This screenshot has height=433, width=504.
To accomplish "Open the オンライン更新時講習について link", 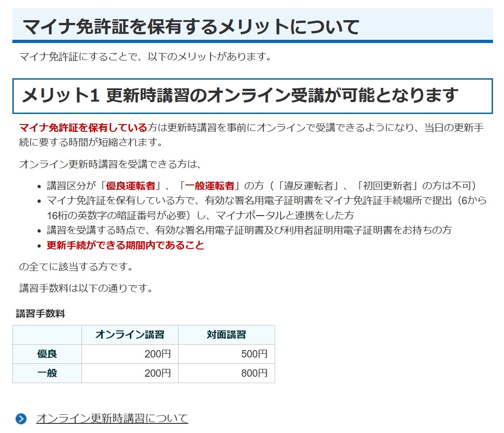I will click(112, 418).
